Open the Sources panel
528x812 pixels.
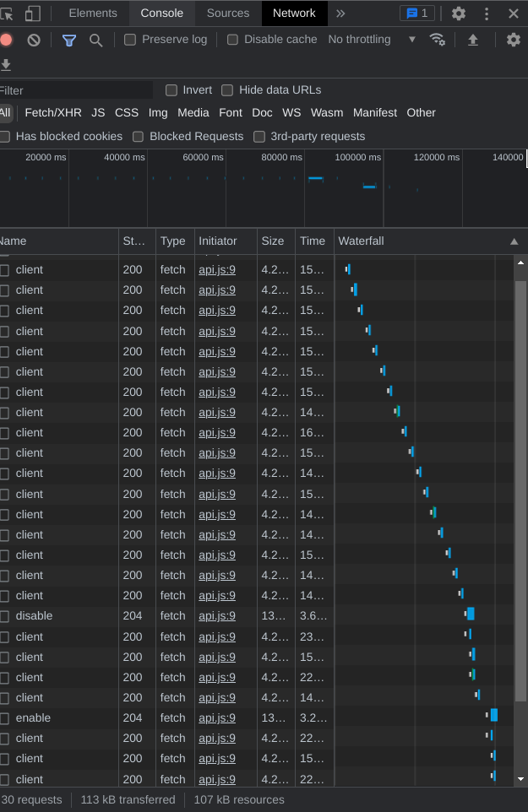coord(227,13)
